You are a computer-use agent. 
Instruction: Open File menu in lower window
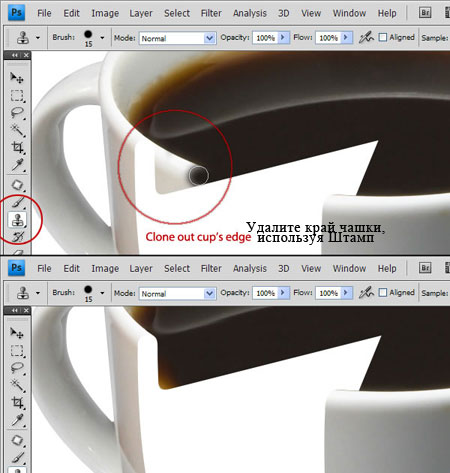(44, 269)
